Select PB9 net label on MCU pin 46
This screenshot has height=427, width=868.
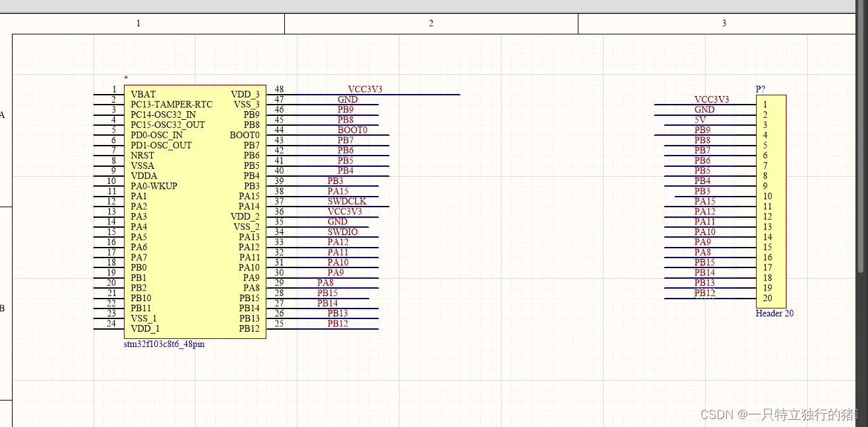[345, 110]
